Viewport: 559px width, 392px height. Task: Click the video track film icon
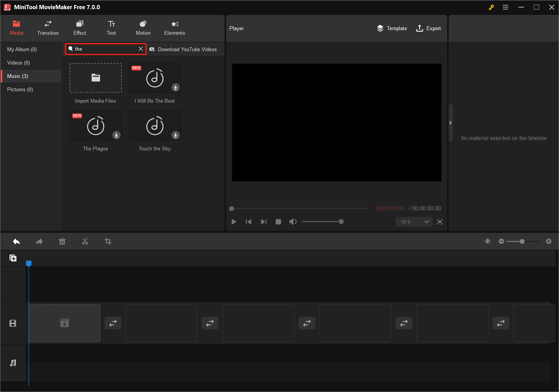tap(13, 323)
